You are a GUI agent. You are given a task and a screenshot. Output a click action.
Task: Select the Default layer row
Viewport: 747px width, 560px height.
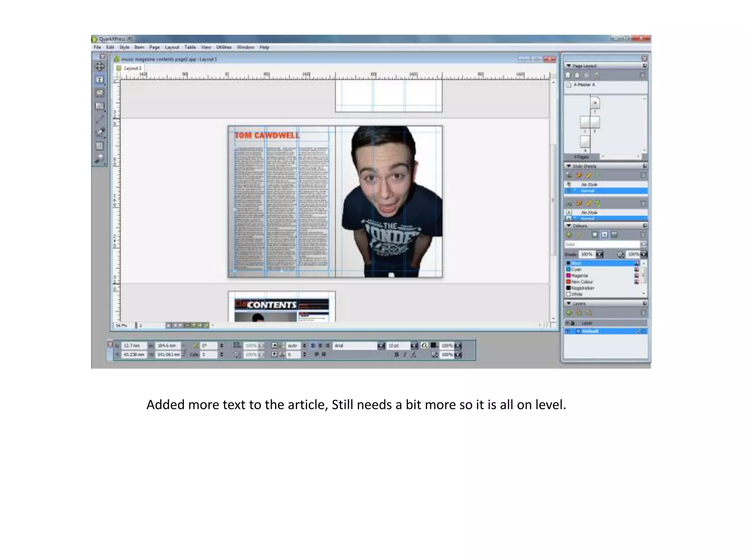(x=605, y=331)
